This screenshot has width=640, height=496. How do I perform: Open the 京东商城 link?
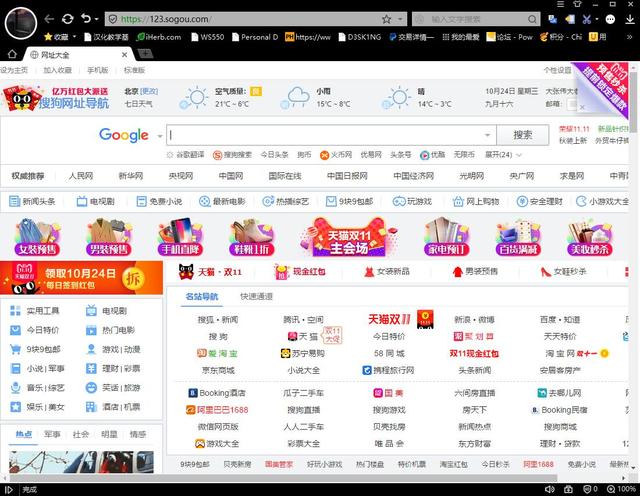218,370
